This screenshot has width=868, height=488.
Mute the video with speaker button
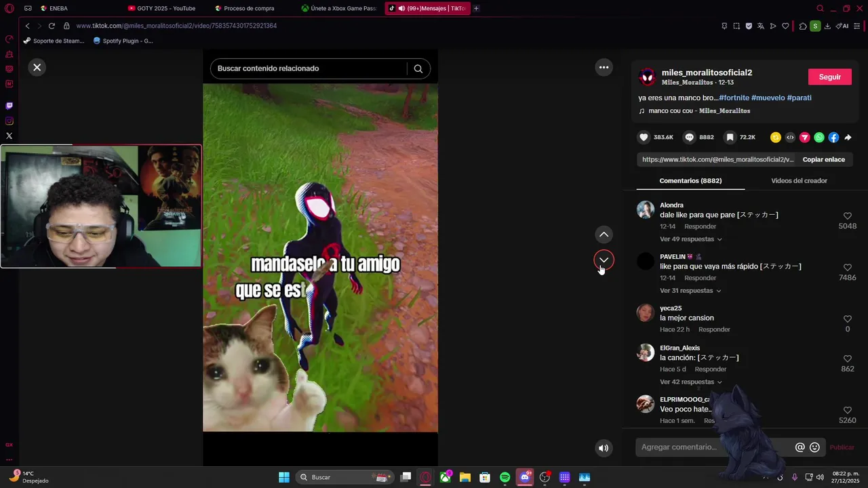[x=604, y=448]
